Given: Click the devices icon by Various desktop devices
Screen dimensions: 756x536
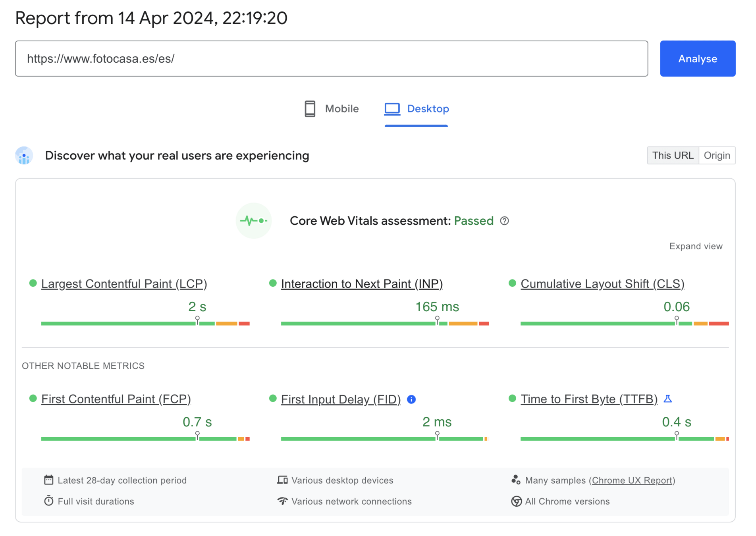Looking at the screenshot, I should click(282, 480).
